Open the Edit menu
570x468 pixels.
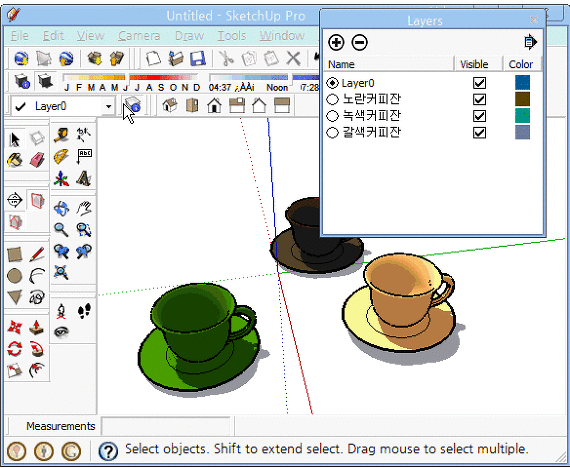53,36
